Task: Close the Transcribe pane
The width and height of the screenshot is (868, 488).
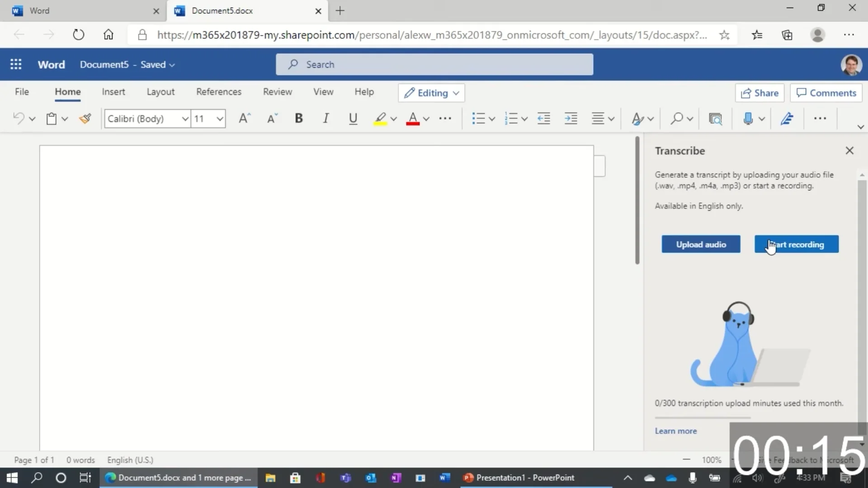Action: coord(849,150)
